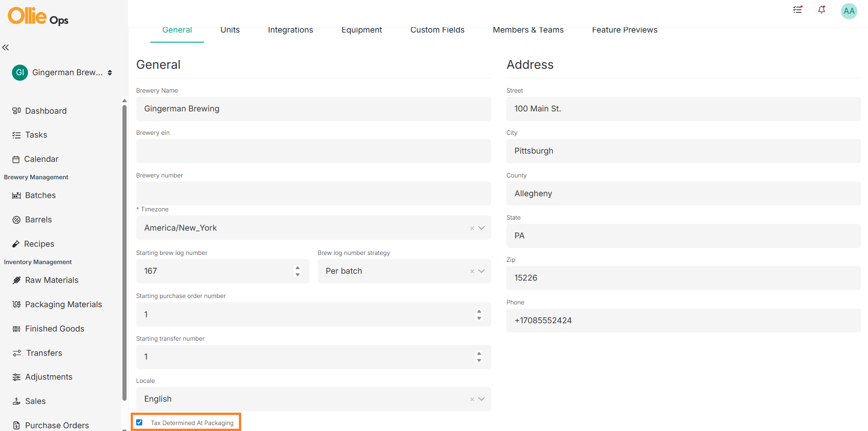Toggle Tax Determined At Packaging checkbox

pyautogui.click(x=139, y=422)
